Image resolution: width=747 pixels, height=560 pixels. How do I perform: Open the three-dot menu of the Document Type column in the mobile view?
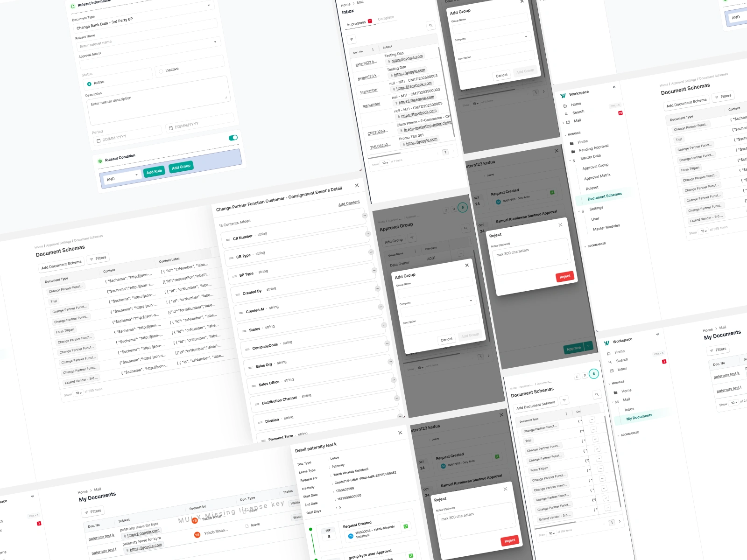(566, 414)
